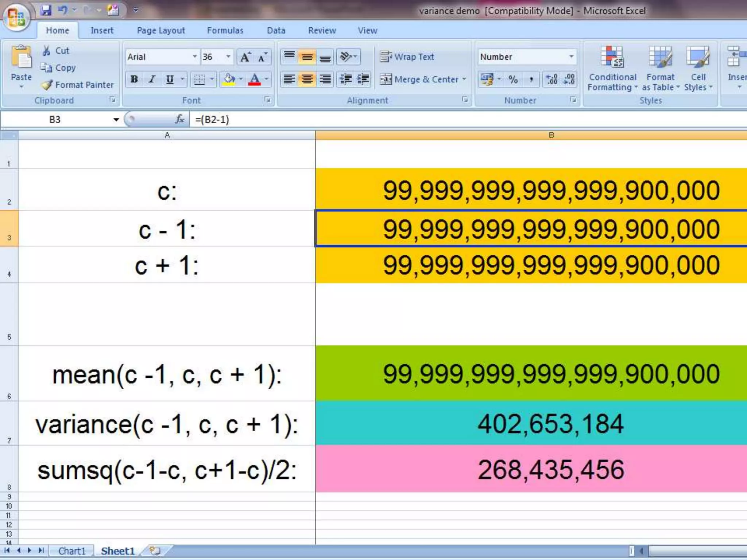Switch to the Formulas ribbon tab
The height and width of the screenshot is (560, 747).
click(225, 31)
